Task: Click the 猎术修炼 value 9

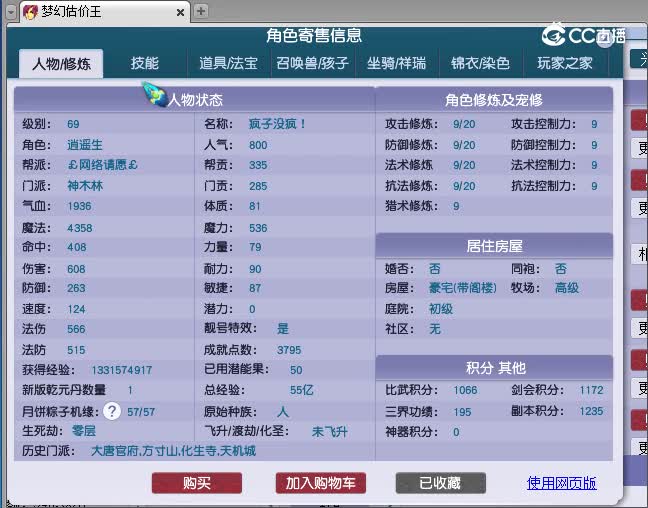Action: tap(456, 206)
